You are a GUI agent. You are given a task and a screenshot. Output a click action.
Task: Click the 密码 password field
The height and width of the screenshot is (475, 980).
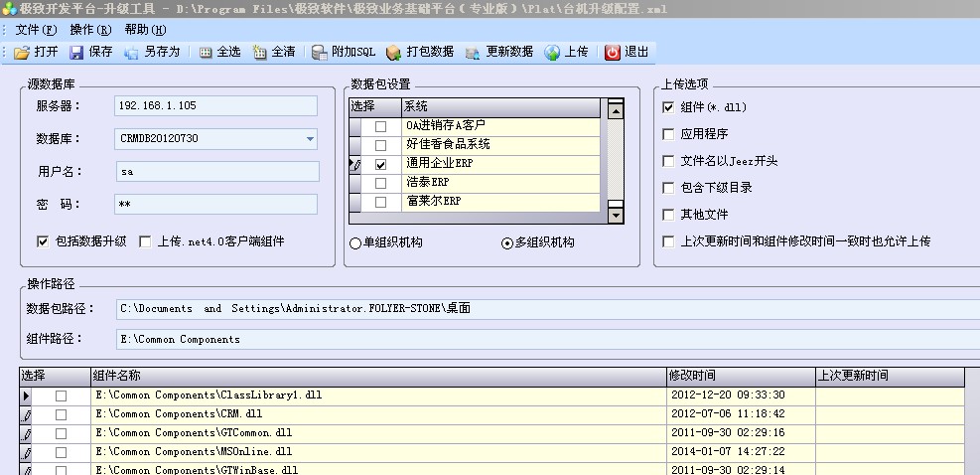(x=216, y=204)
